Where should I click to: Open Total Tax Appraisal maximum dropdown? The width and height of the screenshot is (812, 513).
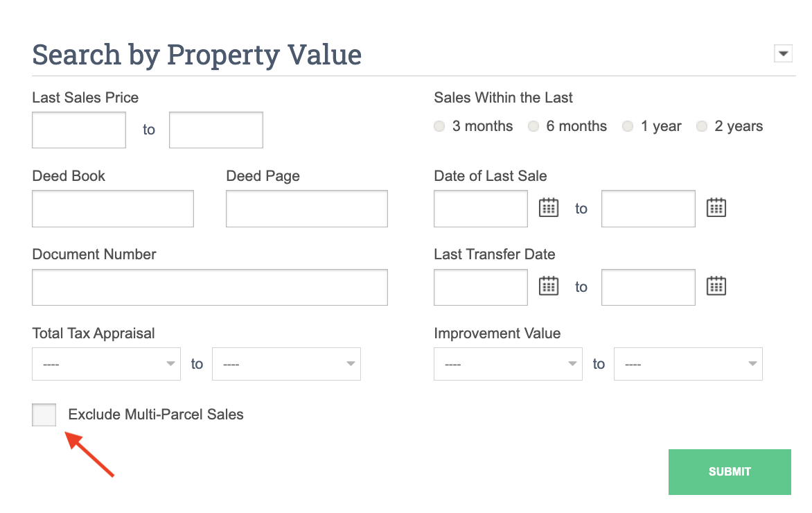click(x=286, y=364)
